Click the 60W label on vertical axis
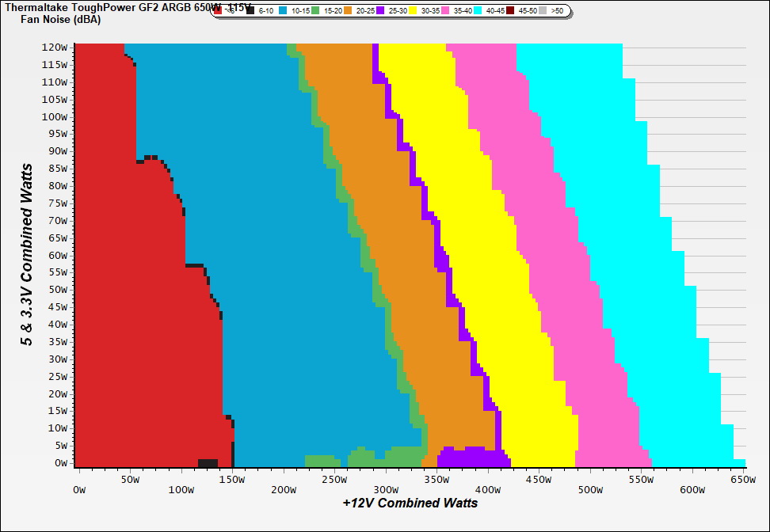 pos(58,255)
